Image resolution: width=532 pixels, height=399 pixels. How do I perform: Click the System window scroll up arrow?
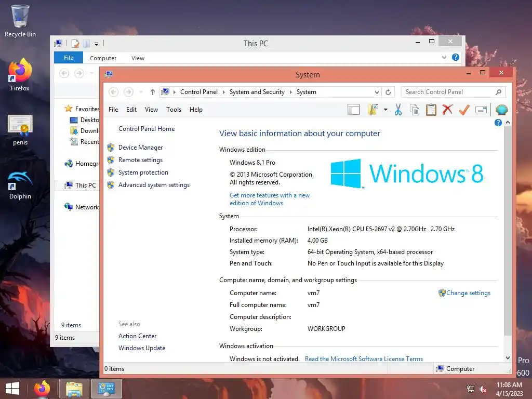[508, 122]
